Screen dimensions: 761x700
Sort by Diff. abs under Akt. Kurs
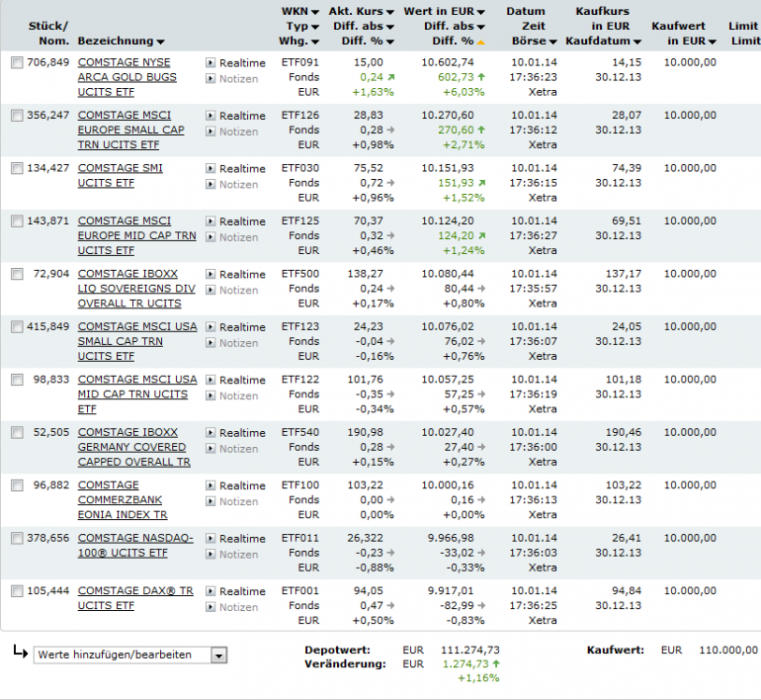click(x=364, y=27)
